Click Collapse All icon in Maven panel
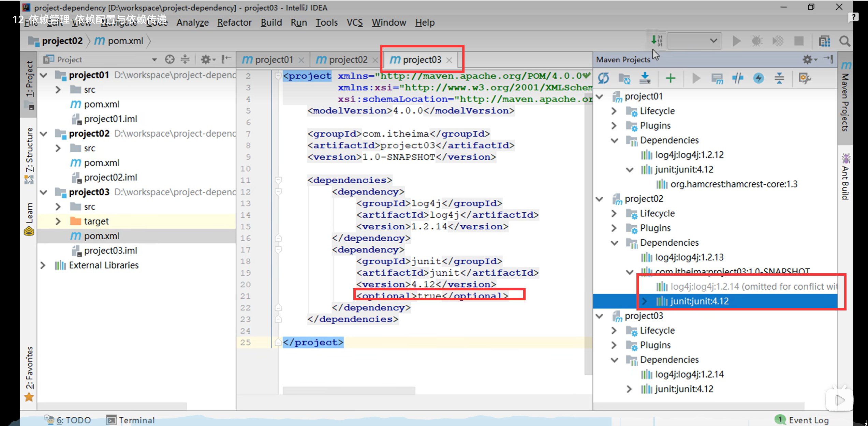868x426 pixels. click(x=779, y=78)
